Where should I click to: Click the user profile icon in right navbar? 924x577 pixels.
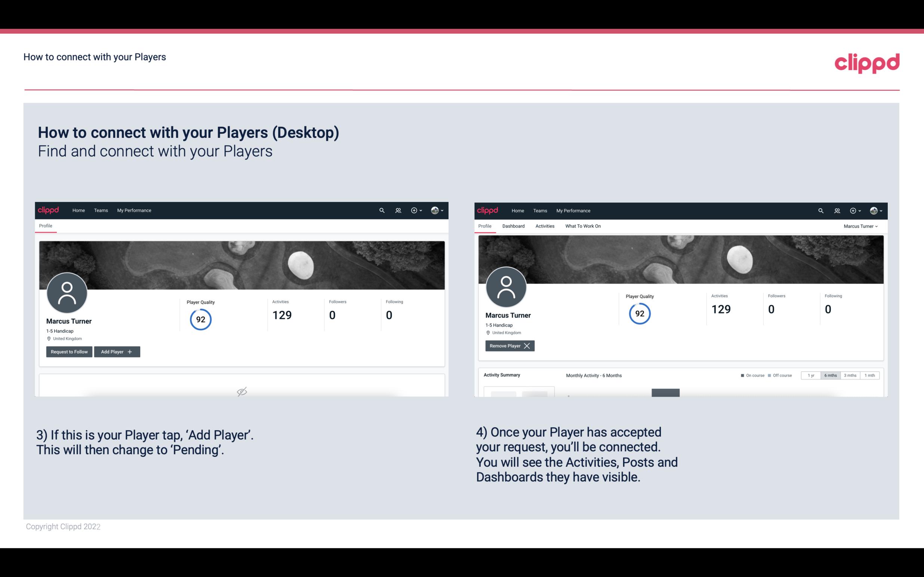click(873, 210)
